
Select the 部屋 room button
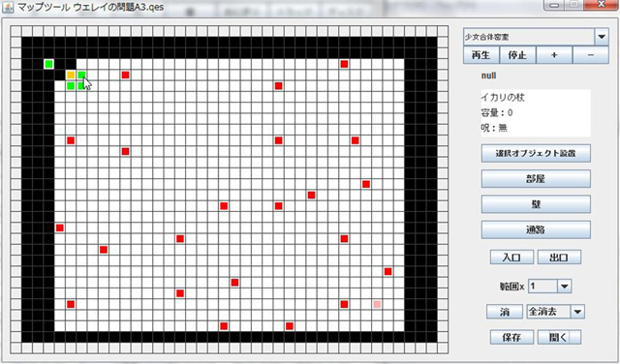point(536,179)
